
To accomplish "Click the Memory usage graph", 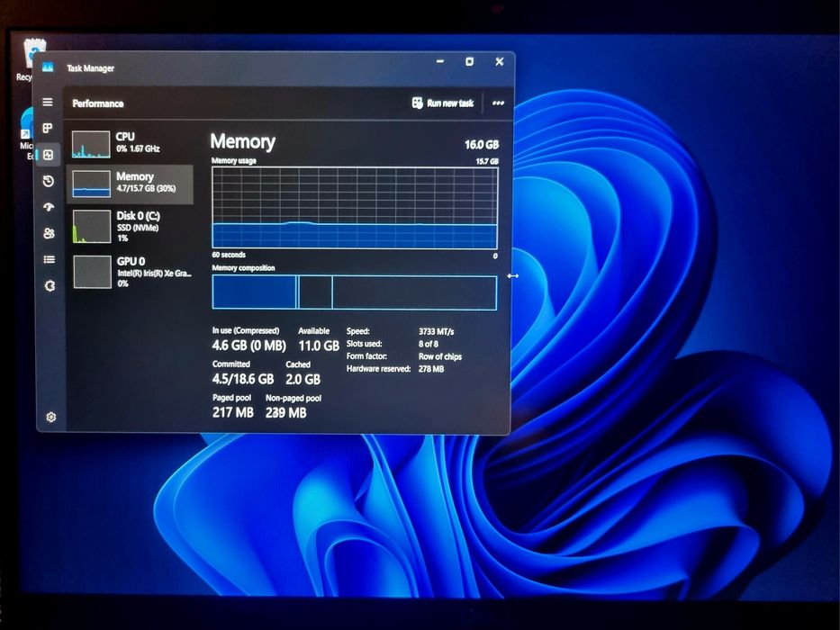I will (x=355, y=208).
